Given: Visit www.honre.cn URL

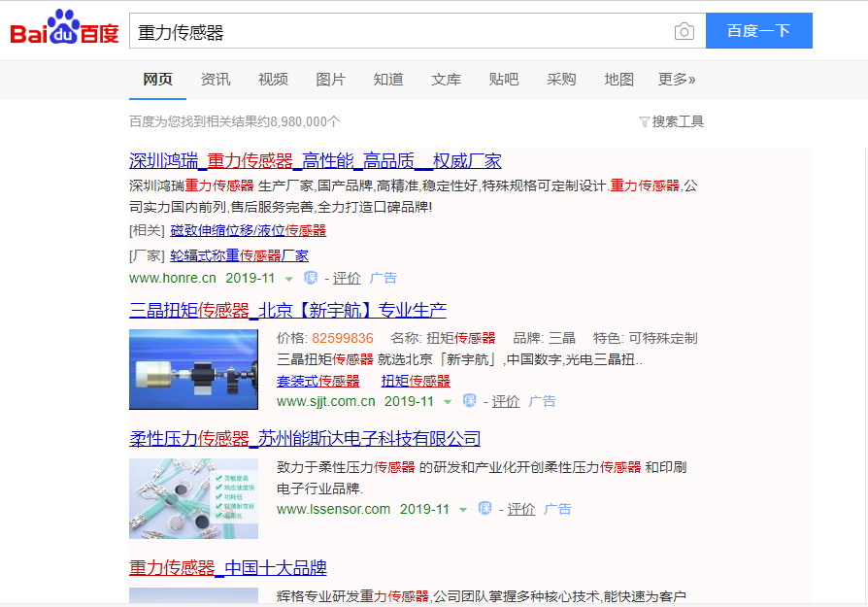Looking at the screenshot, I should click(173, 278).
